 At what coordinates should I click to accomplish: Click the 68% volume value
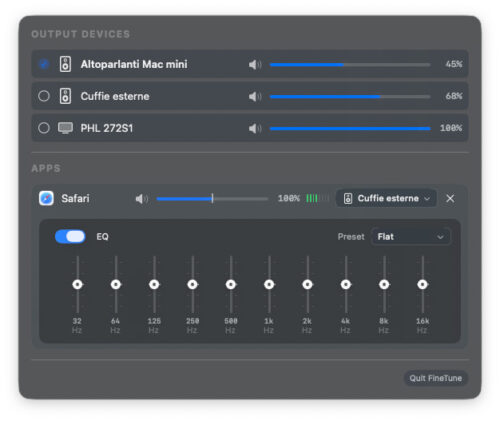click(x=454, y=96)
